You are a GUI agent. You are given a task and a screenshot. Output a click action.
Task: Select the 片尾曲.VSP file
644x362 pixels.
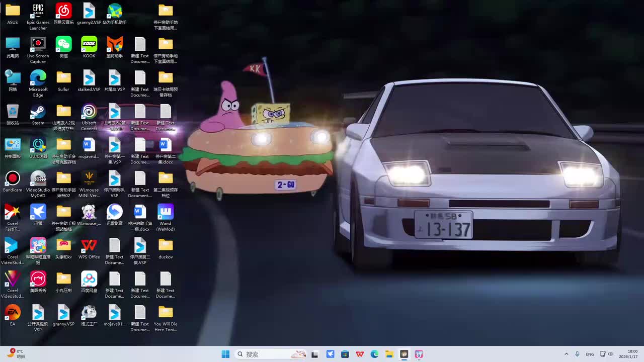coord(115,81)
